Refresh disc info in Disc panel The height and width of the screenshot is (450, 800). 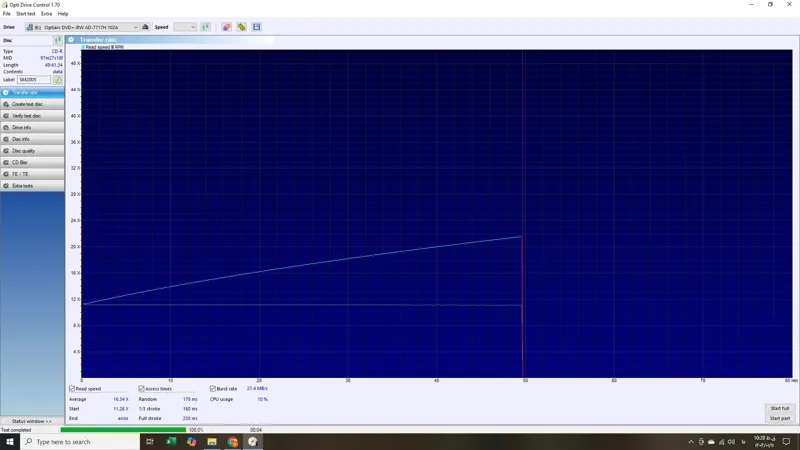[58, 40]
